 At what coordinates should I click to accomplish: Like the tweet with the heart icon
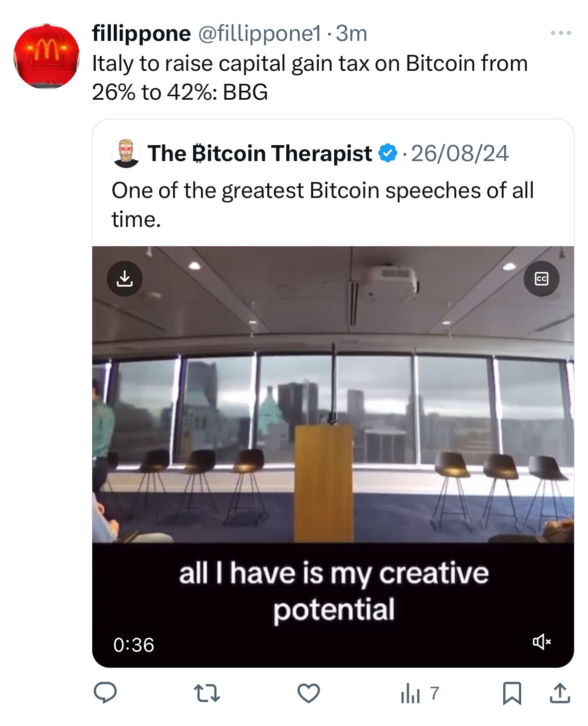309,693
